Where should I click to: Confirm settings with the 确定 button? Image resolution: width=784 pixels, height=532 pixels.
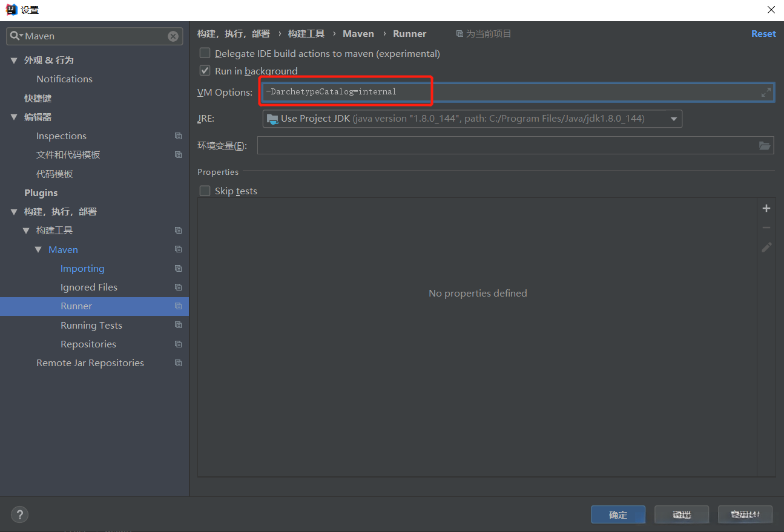point(618,514)
